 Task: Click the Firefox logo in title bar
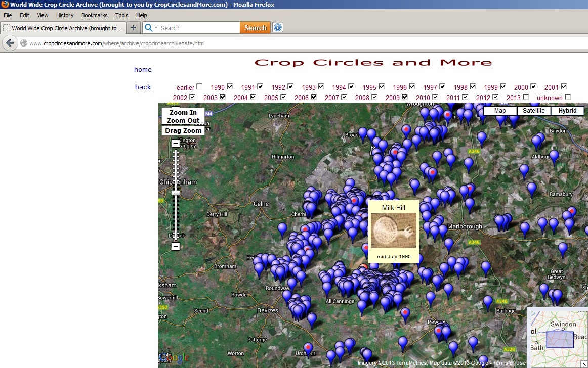click(5, 5)
